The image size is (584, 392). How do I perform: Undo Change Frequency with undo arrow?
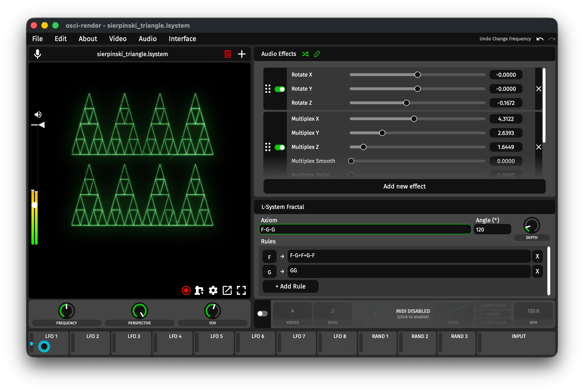click(540, 39)
